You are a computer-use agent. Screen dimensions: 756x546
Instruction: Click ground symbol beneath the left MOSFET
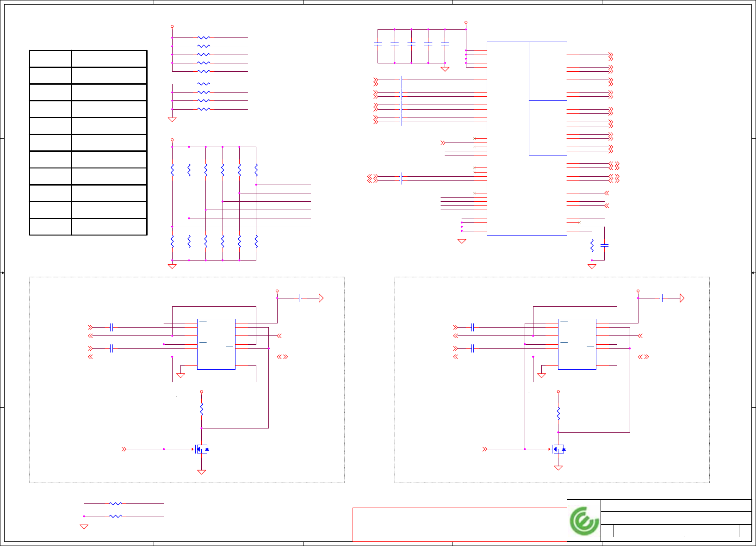pyautogui.click(x=201, y=472)
